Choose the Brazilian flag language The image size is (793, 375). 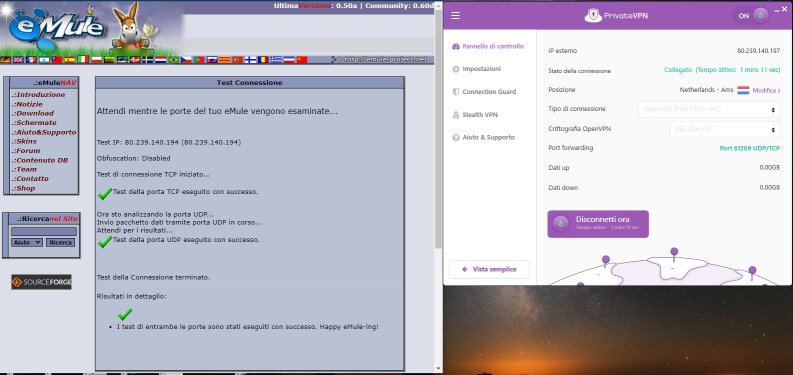pos(173,60)
